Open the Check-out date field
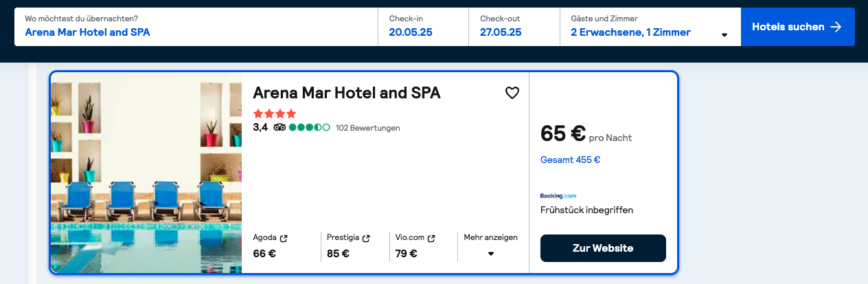 [x=514, y=27]
